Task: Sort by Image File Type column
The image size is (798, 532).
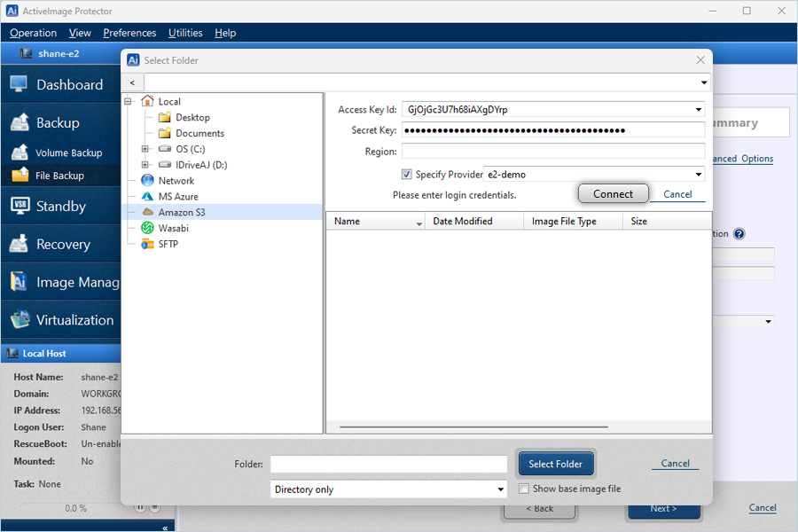Action: (573, 221)
